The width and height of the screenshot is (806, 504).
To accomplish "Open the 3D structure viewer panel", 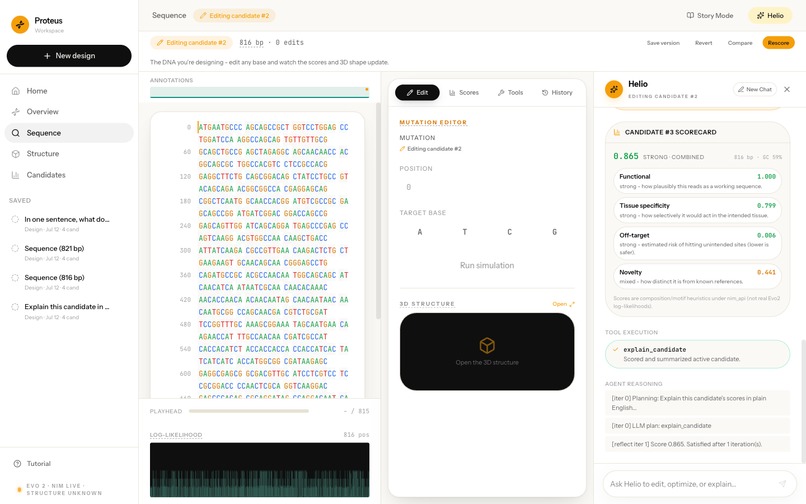I will point(487,352).
